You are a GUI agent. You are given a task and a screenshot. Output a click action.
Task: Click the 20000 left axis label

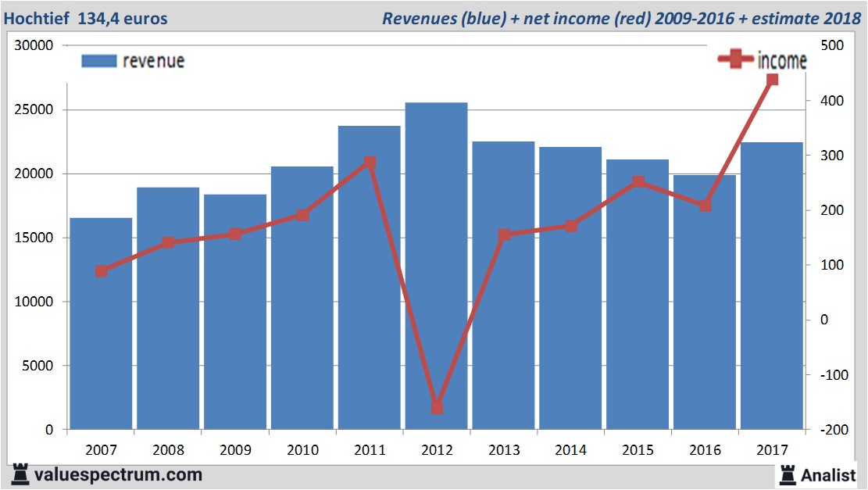(34, 173)
